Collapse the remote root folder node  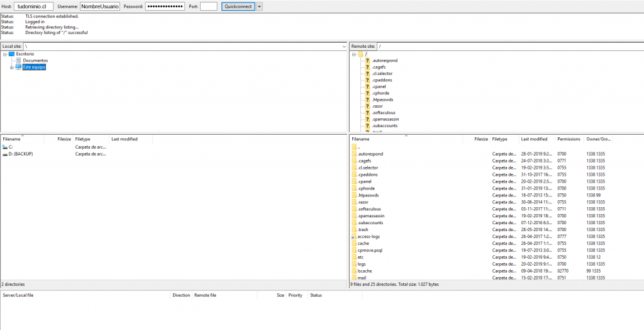pyautogui.click(x=354, y=54)
